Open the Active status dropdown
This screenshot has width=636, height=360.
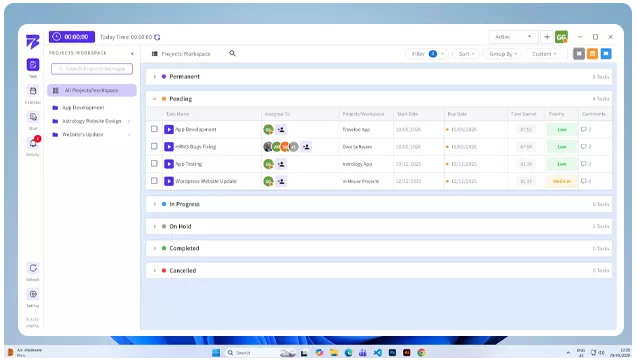[x=513, y=37]
